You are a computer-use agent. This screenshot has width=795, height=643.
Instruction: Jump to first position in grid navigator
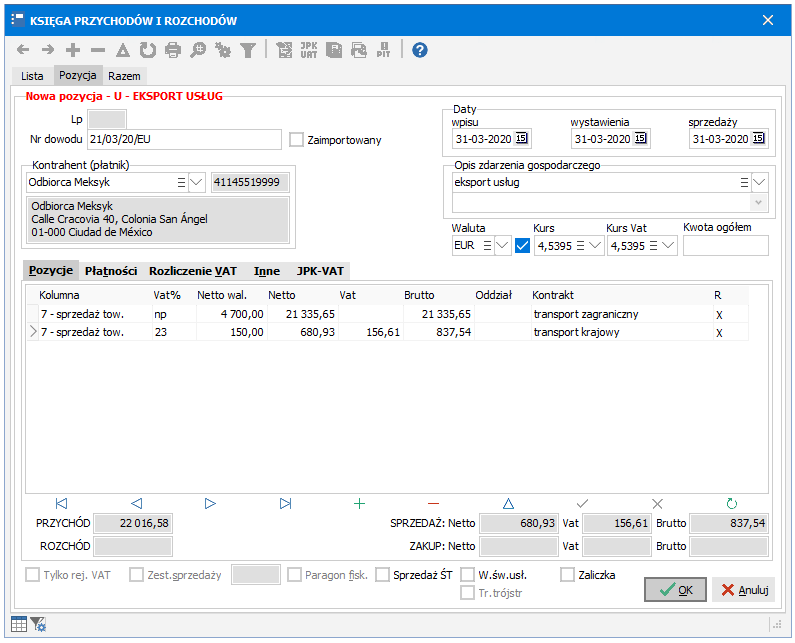click(x=61, y=504)
